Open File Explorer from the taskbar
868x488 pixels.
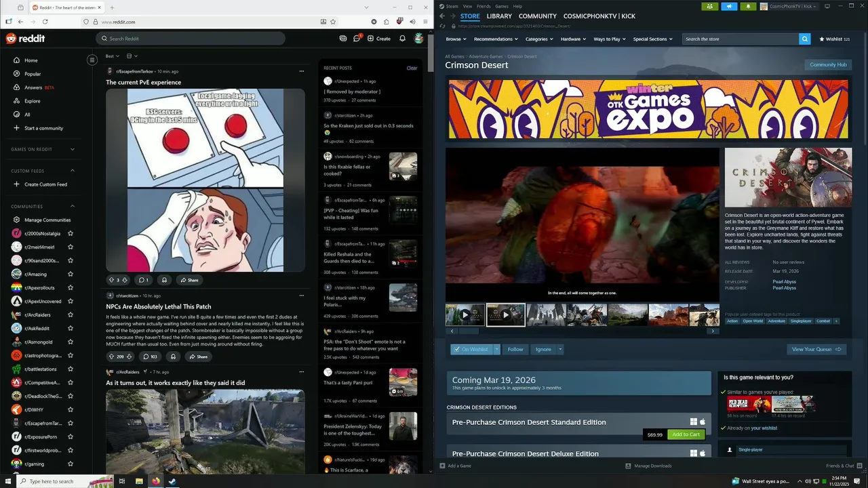tap(139, 481)
